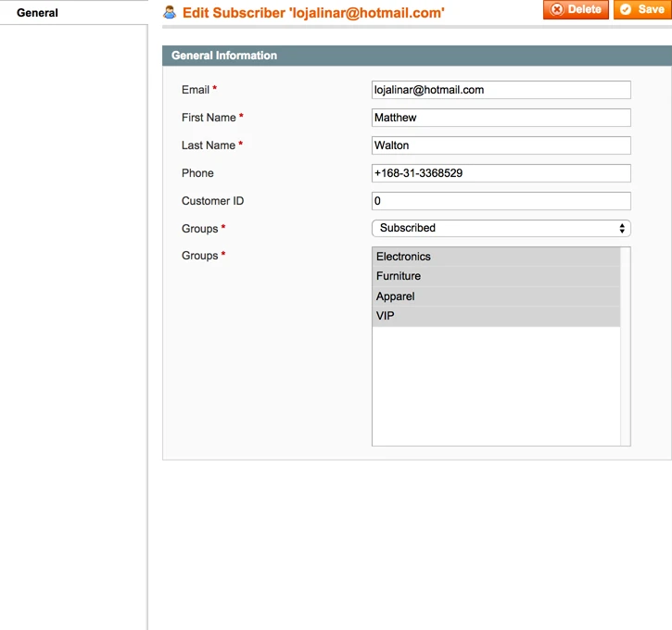Select the Last Name field containing Walton

(501, 145)
